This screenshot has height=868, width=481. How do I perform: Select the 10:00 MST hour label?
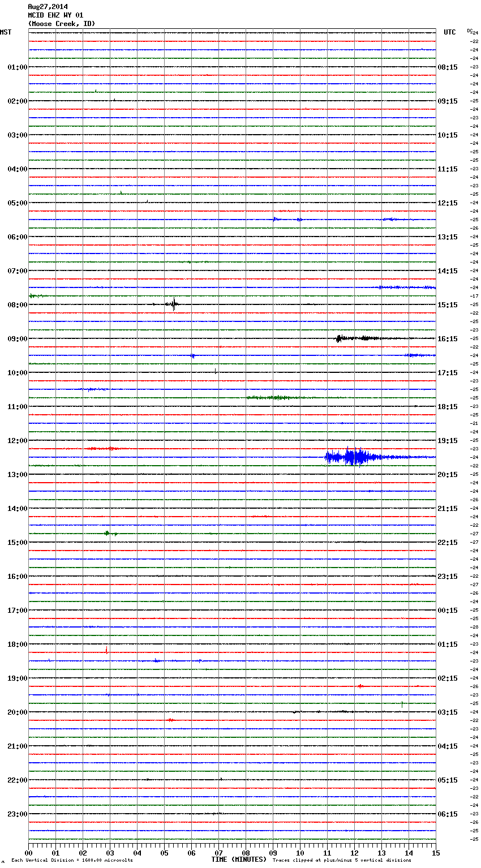coord(17,373)
